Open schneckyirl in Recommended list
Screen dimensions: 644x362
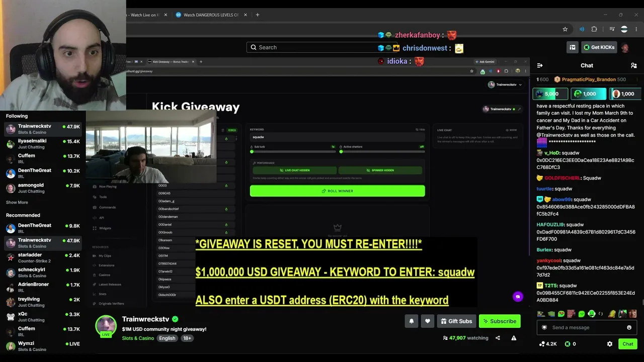[43, 273]
